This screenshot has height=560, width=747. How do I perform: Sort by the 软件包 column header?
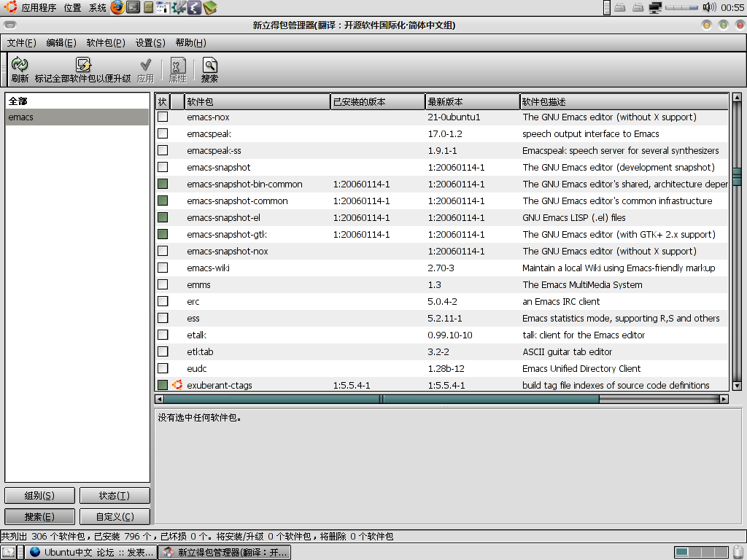click(x=258, y=101)
